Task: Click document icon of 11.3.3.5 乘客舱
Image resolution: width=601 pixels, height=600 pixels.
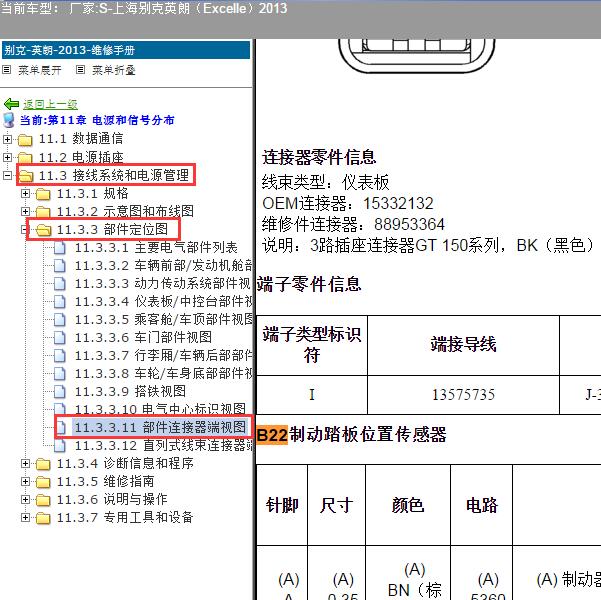Action: coord(60,320)
